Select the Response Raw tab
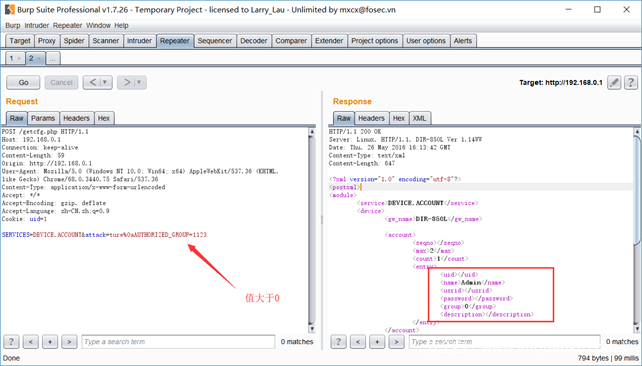Image resolution: width=642 pixels, height=366 pixels. click(x=344, y=118)
